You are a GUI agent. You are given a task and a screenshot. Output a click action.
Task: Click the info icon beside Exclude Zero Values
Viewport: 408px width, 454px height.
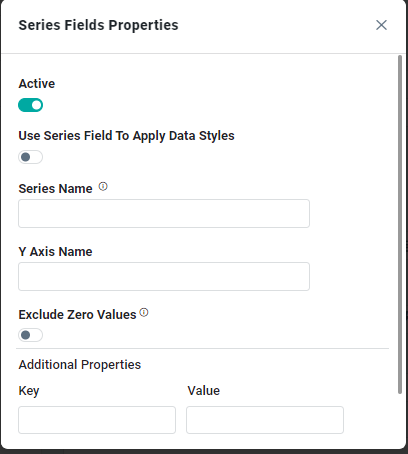[x=144, y=313]
